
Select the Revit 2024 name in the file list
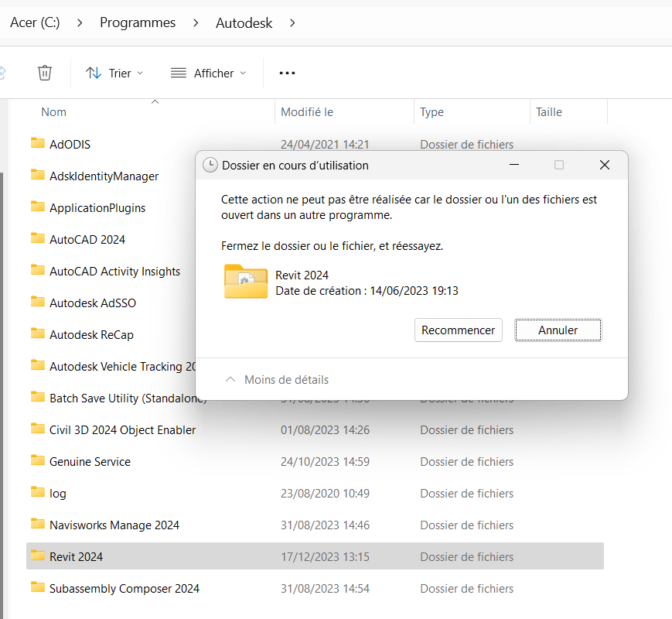click(76, 557)
